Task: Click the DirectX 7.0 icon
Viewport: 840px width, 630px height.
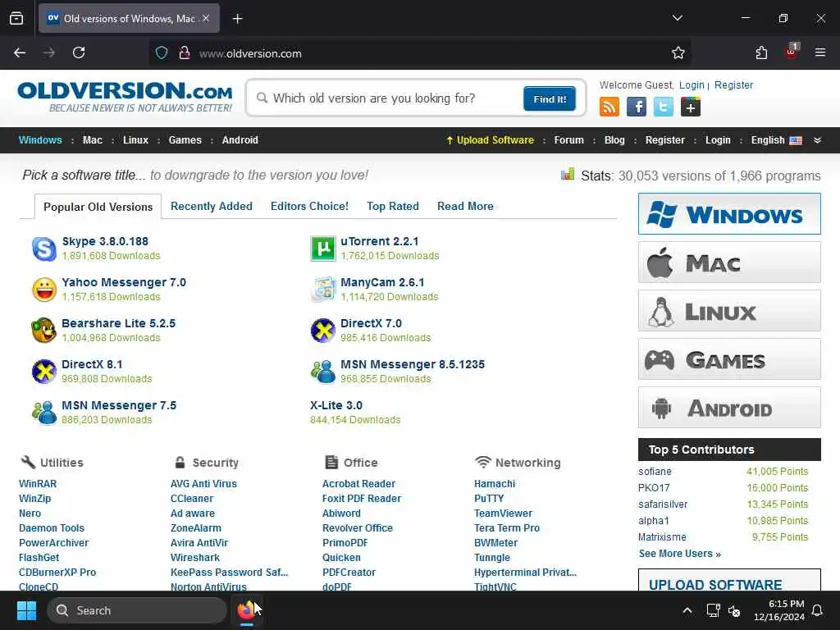Action: [323, 331]
